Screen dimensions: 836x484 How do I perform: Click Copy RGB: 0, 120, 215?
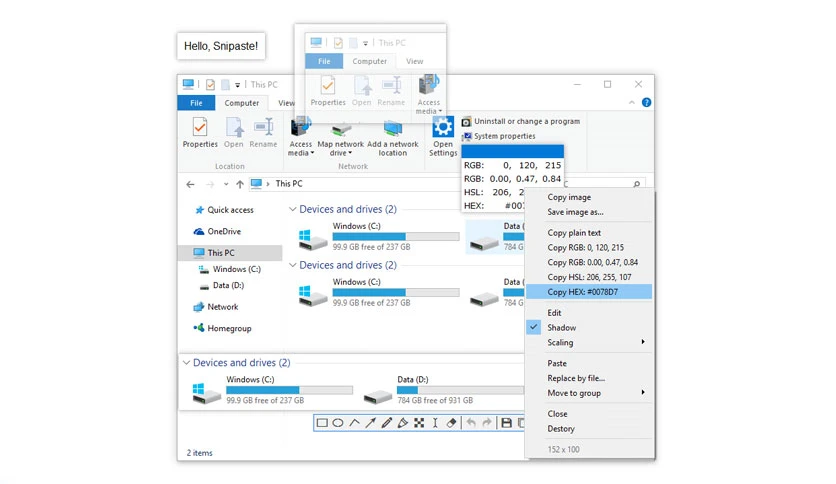point(585,247)
